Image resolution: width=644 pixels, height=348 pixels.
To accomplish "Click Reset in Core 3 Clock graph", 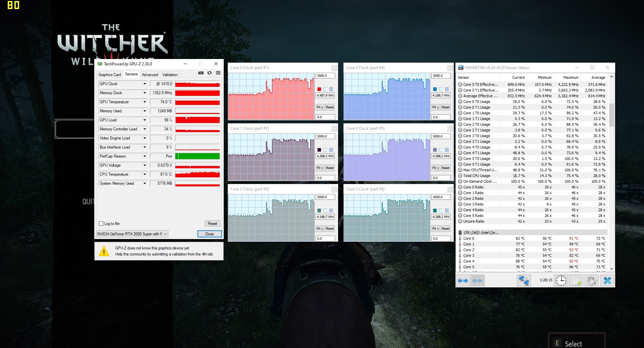I will (445, 107).
